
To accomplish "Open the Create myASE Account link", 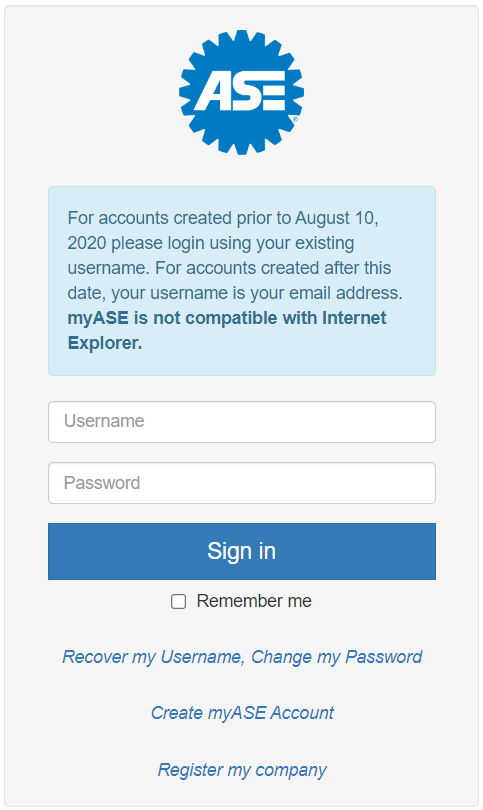I will pyautogui.click(x=242, y=713).
